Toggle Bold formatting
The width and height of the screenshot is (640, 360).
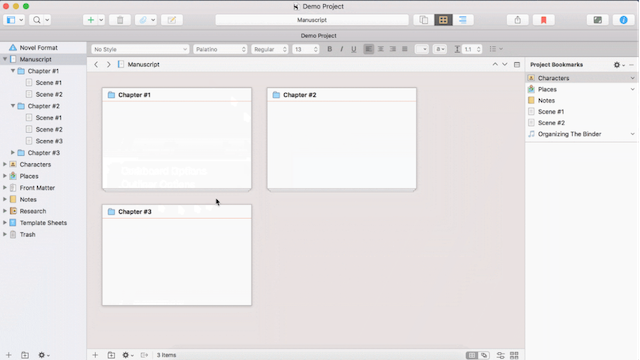(329, 49)
